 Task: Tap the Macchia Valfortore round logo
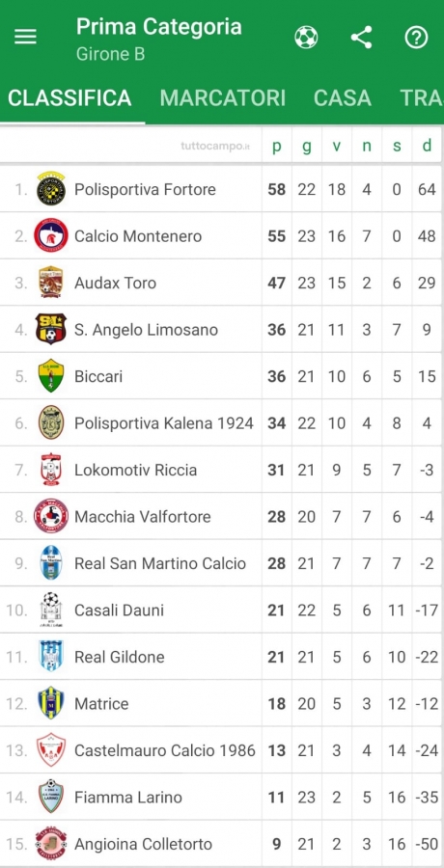pos(51,517)
